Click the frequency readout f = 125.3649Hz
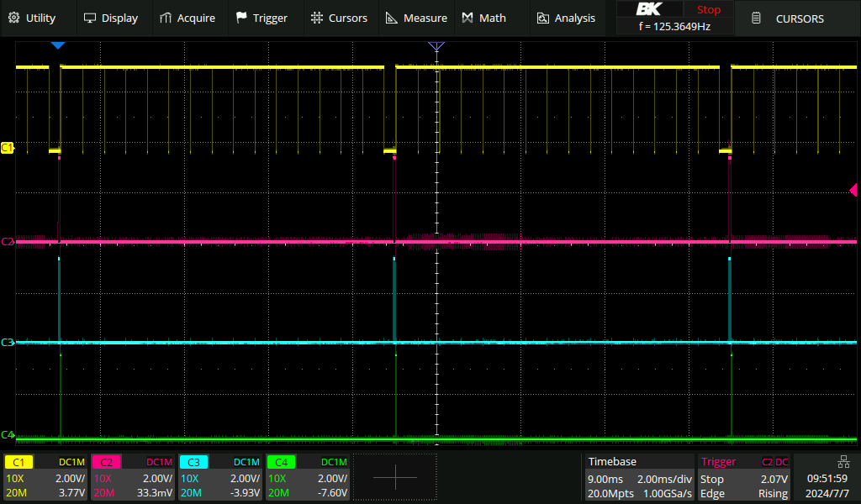 click(x=675, y=26)
